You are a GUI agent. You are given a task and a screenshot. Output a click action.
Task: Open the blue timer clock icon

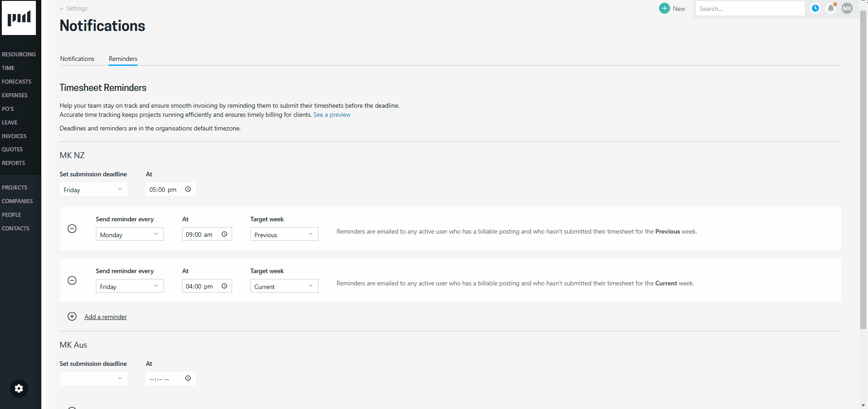(x=815, y=8)
